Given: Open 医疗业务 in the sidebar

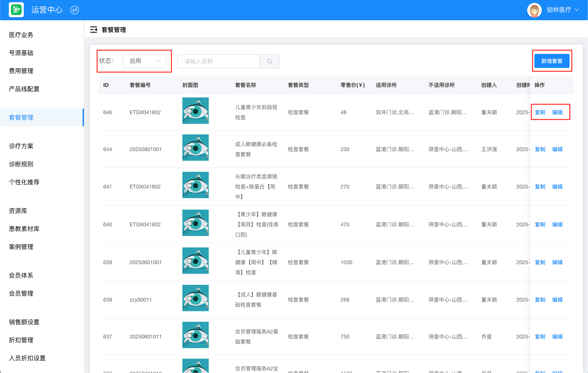Looking at the screenshot, I should pos(21,35).
